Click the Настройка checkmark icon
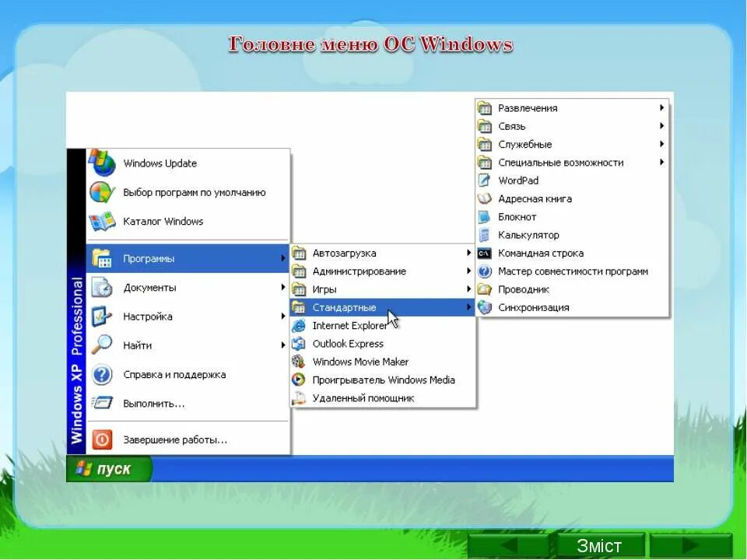 102,317
